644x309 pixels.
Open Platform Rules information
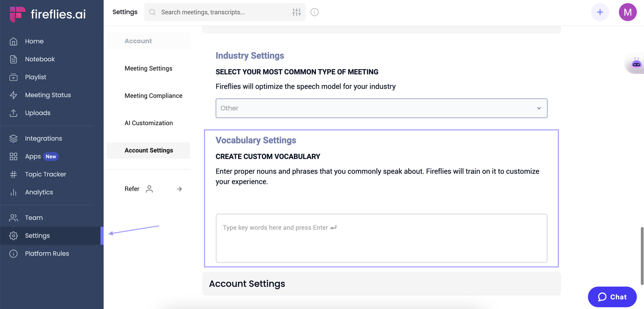pos(47,253)
